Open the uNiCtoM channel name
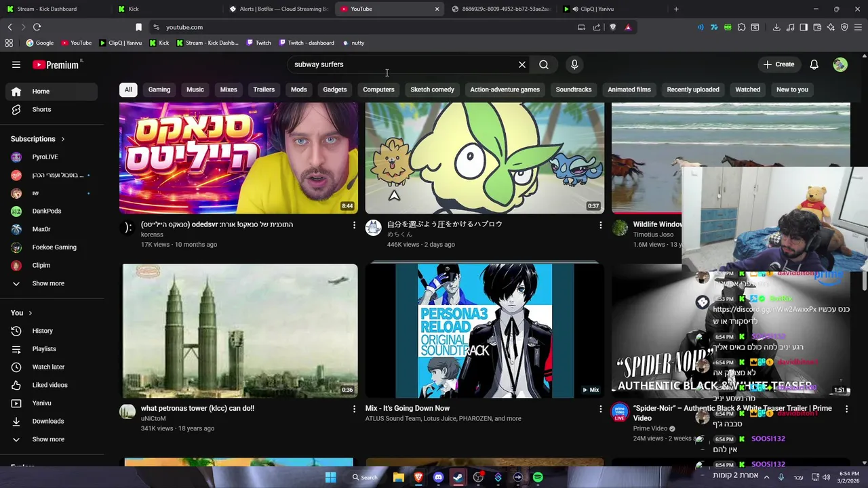868x488 pixels. (153, 419)
